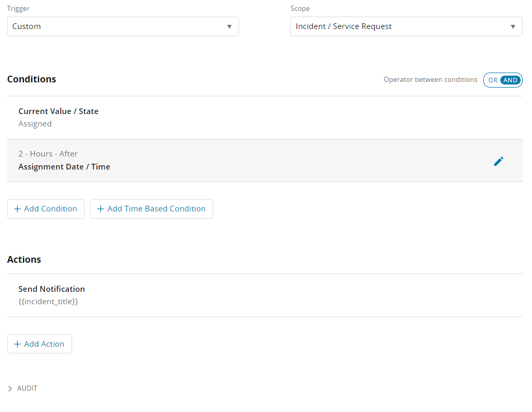Select the AND condition operator

tap(510, 80)
